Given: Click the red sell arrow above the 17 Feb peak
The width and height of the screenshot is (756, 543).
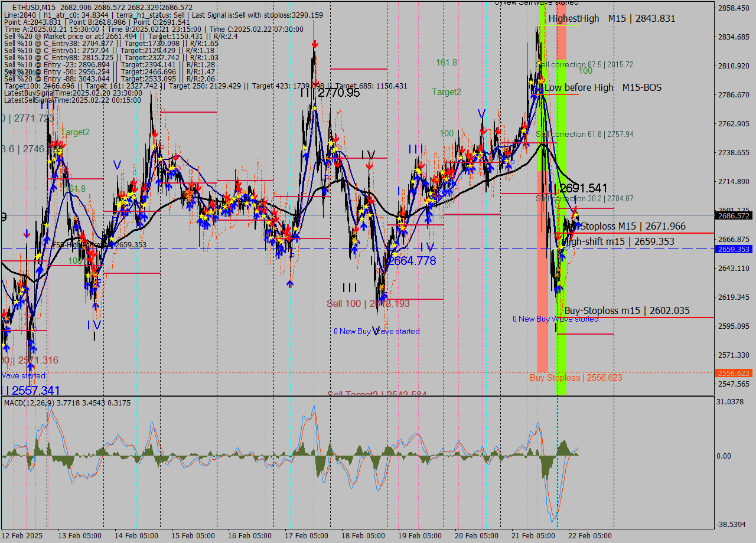Looking at the screenshot, I should click(315, 42).
